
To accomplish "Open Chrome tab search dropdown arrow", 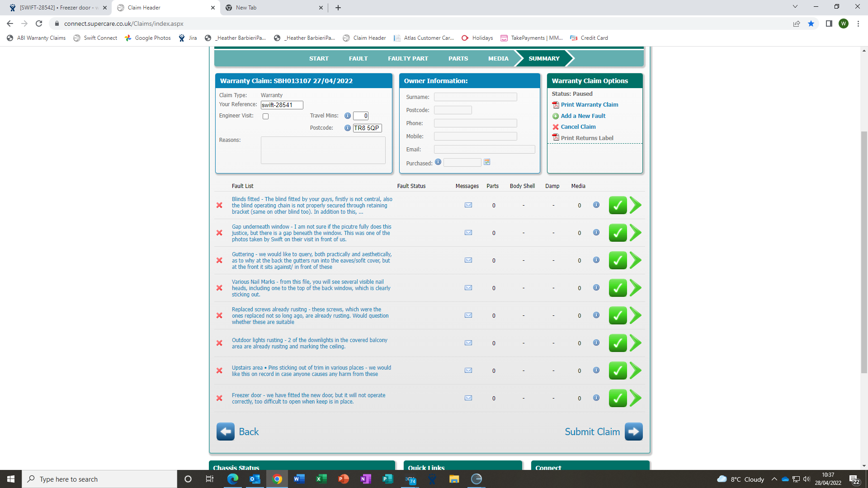I will [x=795, y=7].
